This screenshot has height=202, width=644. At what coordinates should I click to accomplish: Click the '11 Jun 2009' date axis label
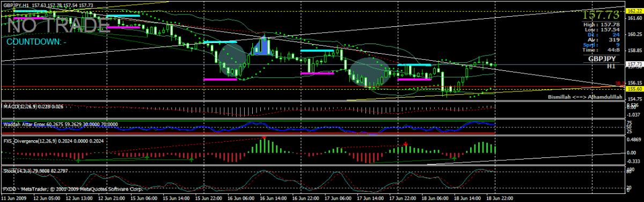coord(14,198)
